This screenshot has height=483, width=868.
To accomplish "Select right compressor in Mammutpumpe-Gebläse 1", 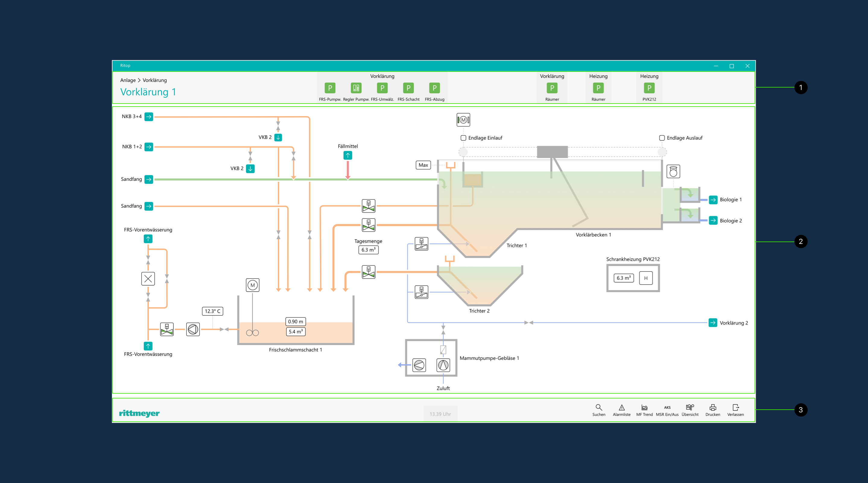I will 443,365.
